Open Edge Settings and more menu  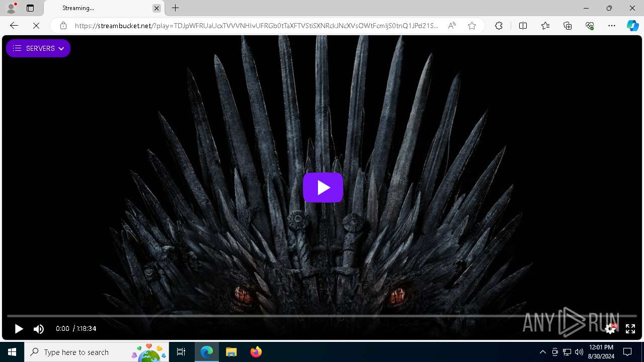pos(612,26)
